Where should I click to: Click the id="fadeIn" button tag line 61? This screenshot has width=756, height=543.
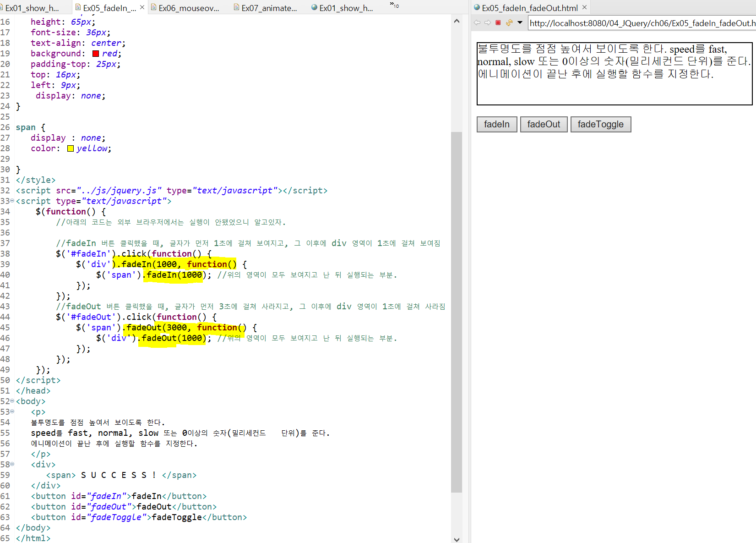(x=119, y=496)
